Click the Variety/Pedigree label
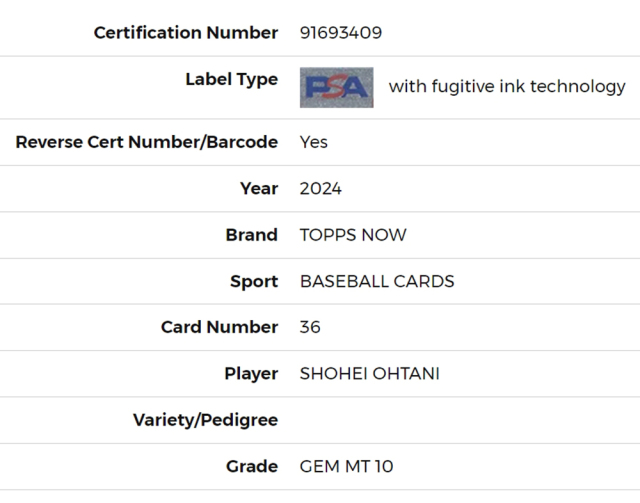The height and width of the screenshot is (503, 640). point(205,420)
